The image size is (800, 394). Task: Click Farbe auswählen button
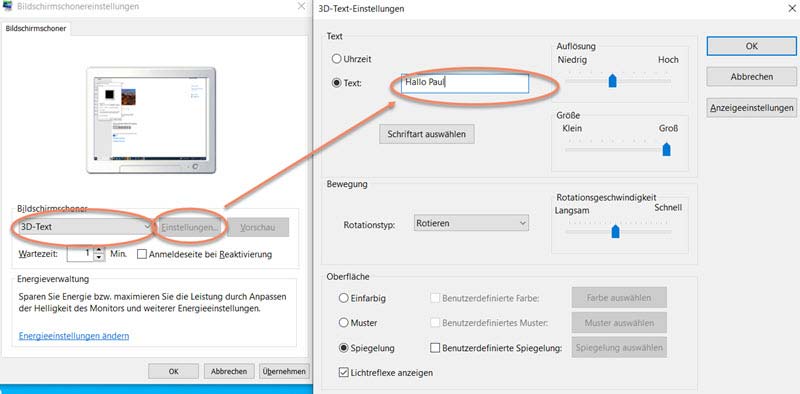pos(619,298)
